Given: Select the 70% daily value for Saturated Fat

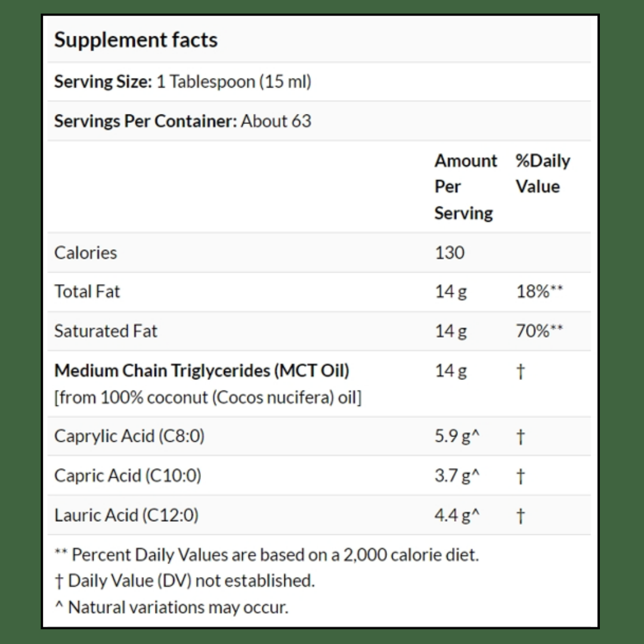Looking at the screenshot, I should [x=539, y=331].
